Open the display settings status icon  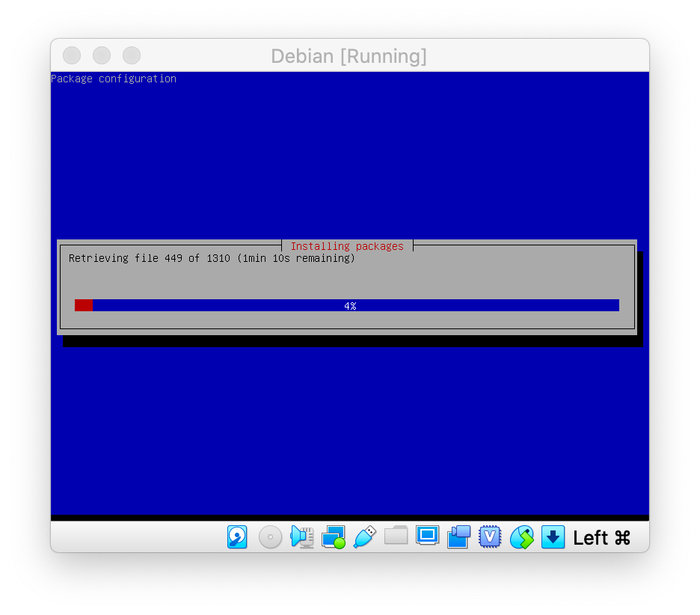click(427, 535)
